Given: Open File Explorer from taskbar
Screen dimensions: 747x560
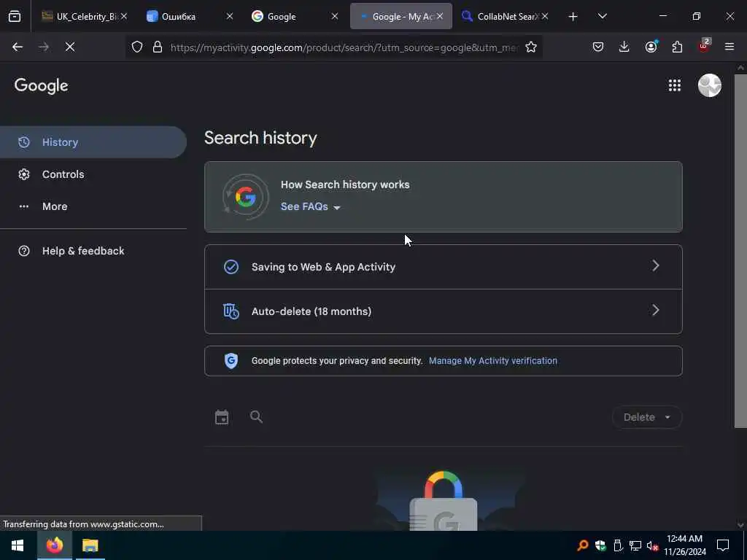Looking at the screenshot, I should tap(90, 545).
